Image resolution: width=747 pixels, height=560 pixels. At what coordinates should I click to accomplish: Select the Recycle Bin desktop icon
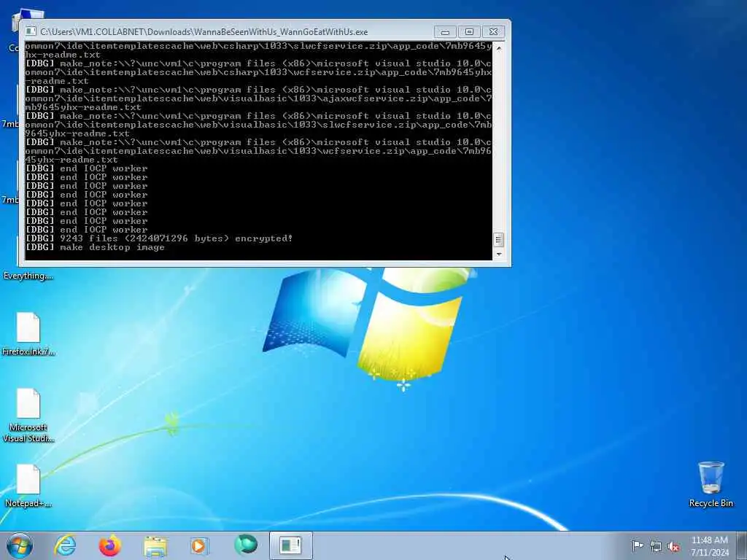click(711, 485)
